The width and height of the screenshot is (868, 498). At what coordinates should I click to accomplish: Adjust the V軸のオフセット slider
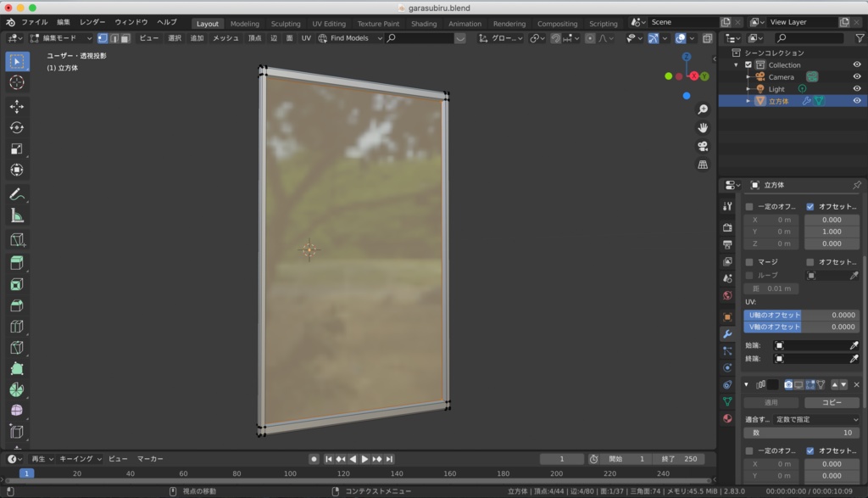pos(802,327)
